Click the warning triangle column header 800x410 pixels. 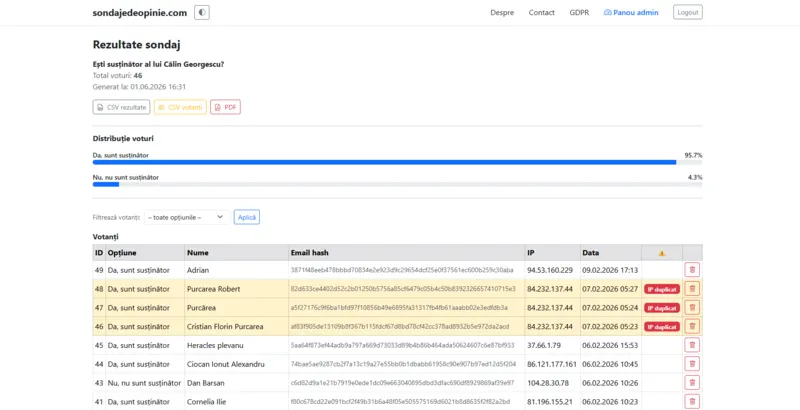662,253
